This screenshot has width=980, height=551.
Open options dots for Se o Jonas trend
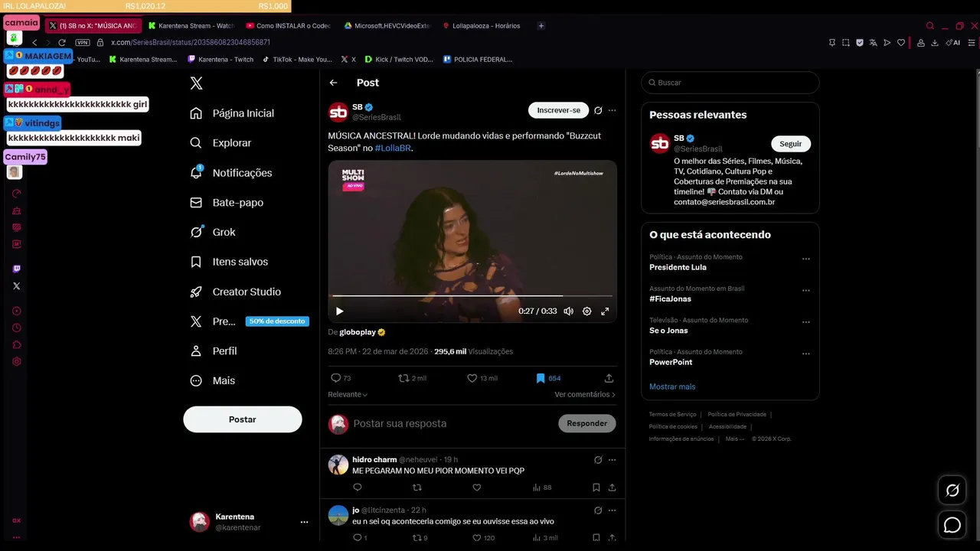[x=805, y=322]
